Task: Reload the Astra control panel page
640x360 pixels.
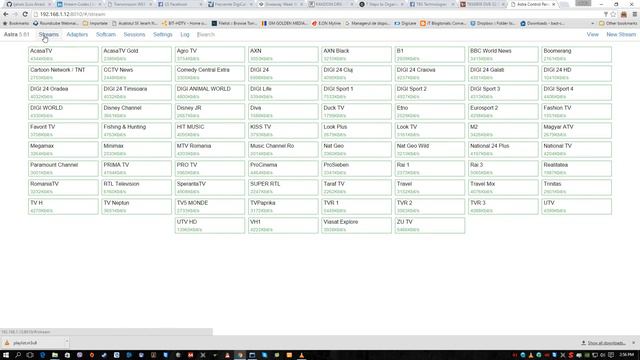Action: coord(25,14)
